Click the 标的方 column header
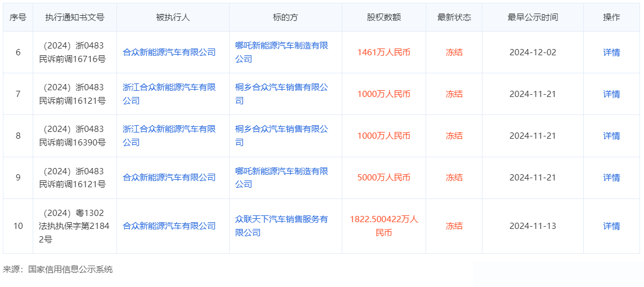The height and width of the screenshot is (287, 644). tap(285, 17)
